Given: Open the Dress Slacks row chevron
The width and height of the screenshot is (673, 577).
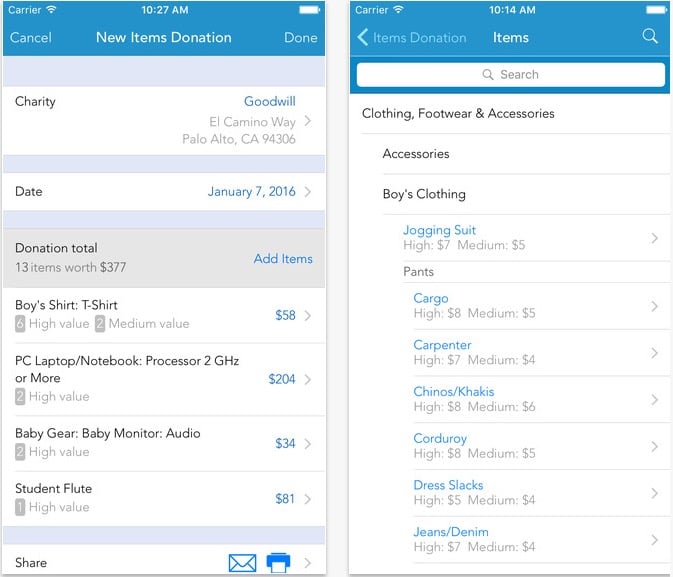Looking at the screenshot, I should (x=654, y=493).
